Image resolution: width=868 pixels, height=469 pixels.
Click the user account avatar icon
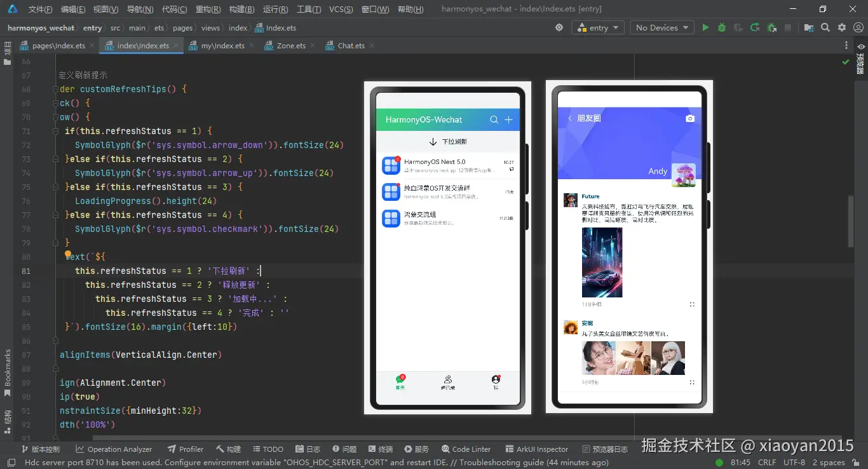(857, 28)
